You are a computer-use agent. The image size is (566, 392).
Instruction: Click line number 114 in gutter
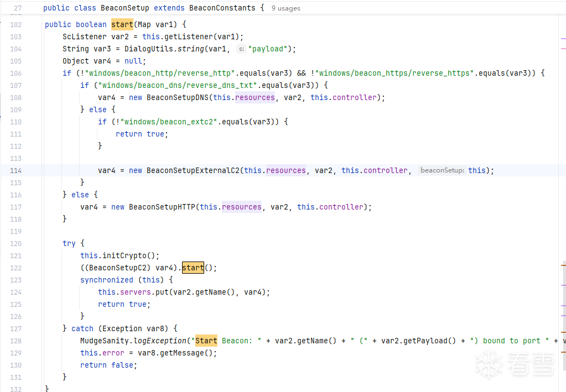(15, 170)
